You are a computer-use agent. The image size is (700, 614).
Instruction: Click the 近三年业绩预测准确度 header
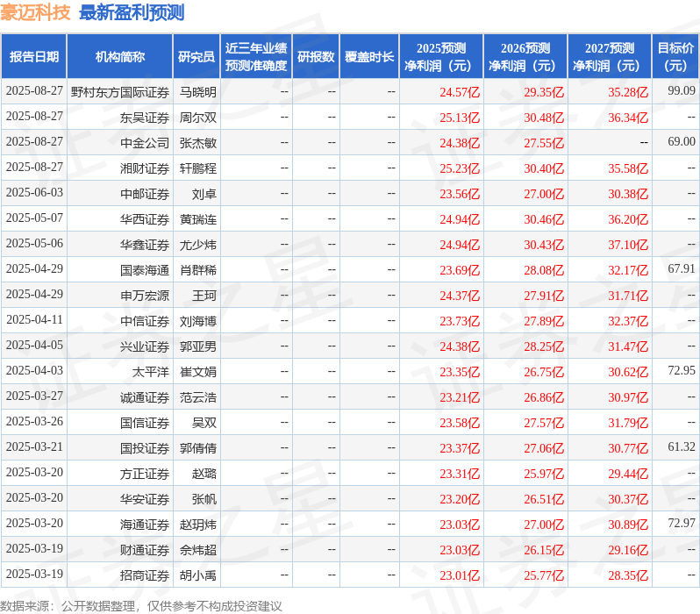tap(256, 57)
